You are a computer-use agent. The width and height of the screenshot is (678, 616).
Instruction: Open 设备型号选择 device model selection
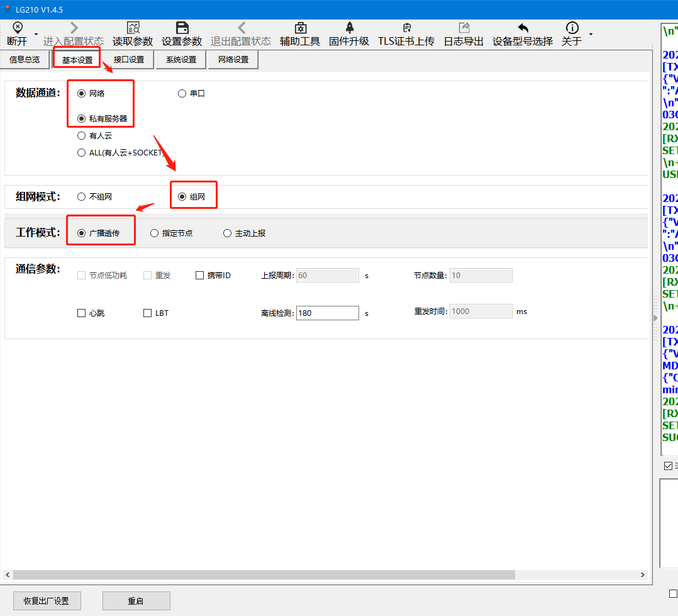pos(523,28)
